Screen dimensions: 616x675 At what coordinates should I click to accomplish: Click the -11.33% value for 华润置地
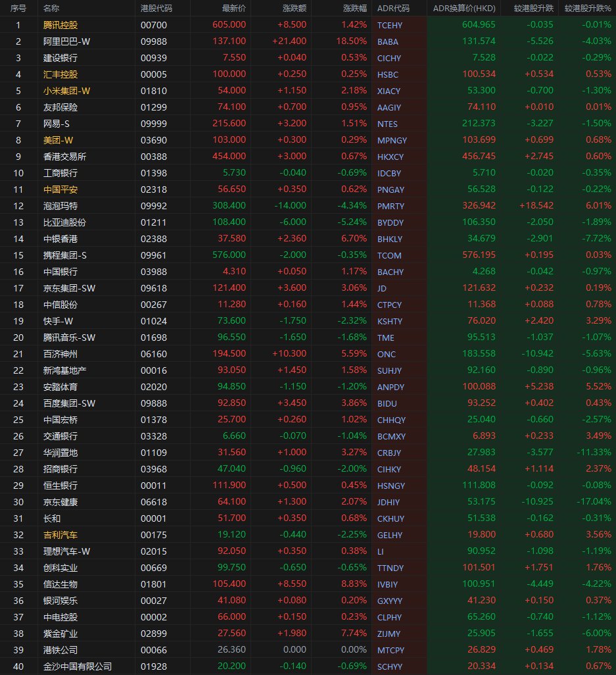pos(594,452)
